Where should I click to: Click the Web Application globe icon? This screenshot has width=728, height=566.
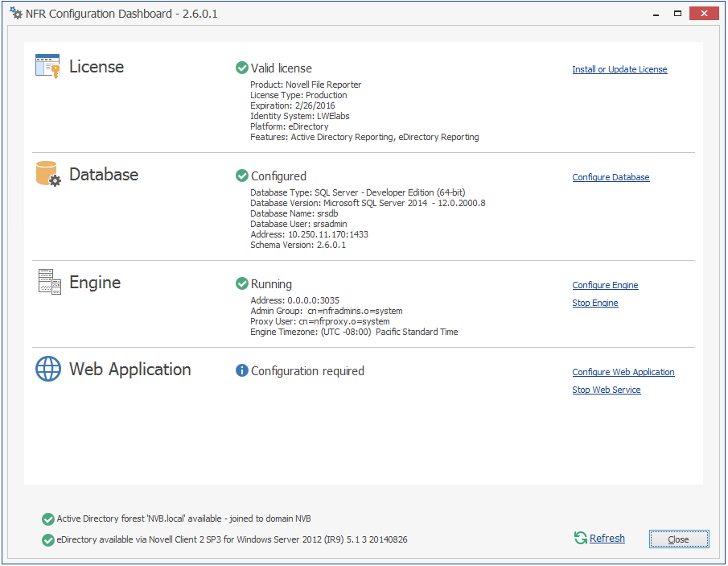tap(48, 370)
